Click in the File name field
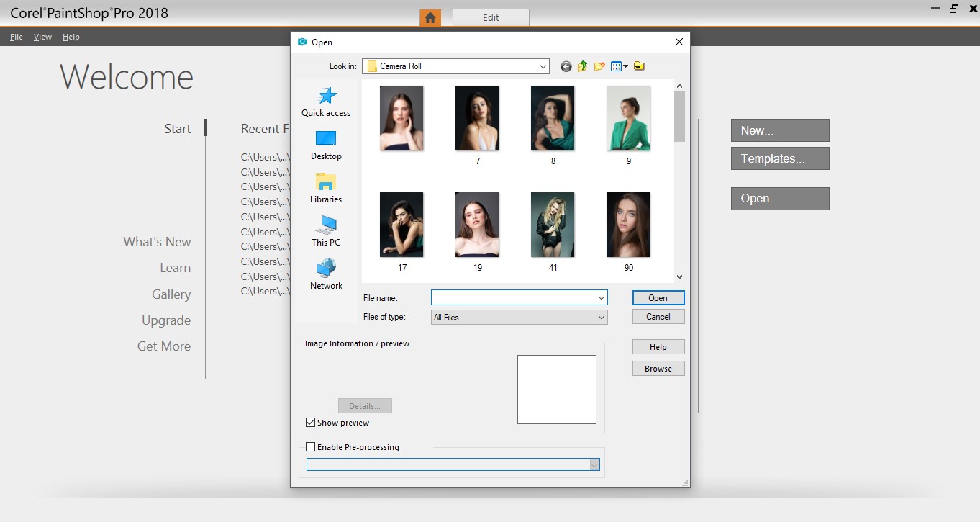 coord(513,297)
